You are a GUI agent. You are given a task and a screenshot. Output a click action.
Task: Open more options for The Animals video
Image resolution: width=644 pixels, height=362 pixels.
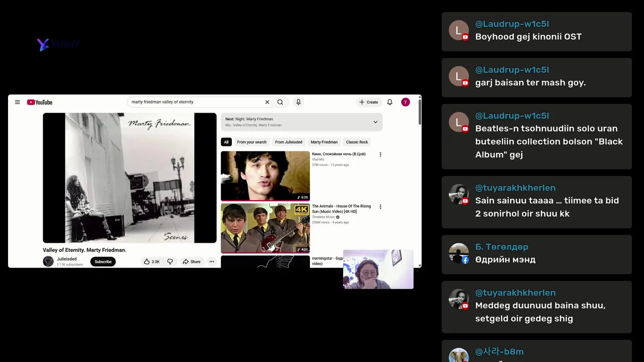click(380, 207)
